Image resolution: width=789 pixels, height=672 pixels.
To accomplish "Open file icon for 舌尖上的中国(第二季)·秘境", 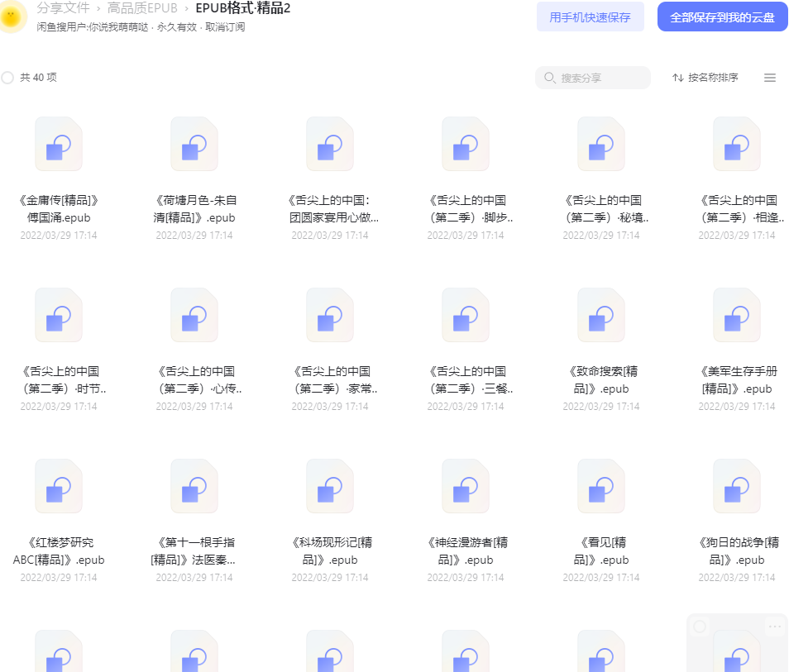I will pos(601,145).
